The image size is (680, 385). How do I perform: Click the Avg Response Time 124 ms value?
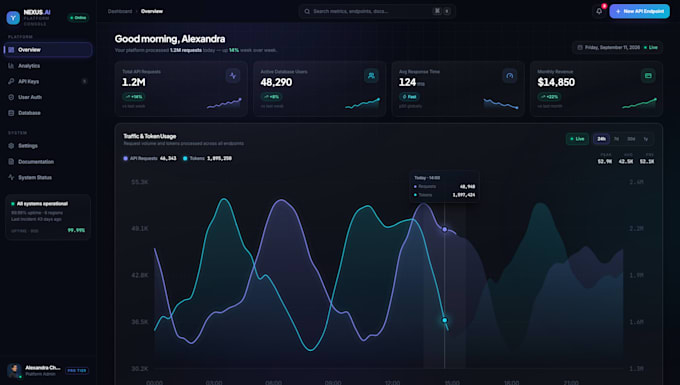point(412,82)
